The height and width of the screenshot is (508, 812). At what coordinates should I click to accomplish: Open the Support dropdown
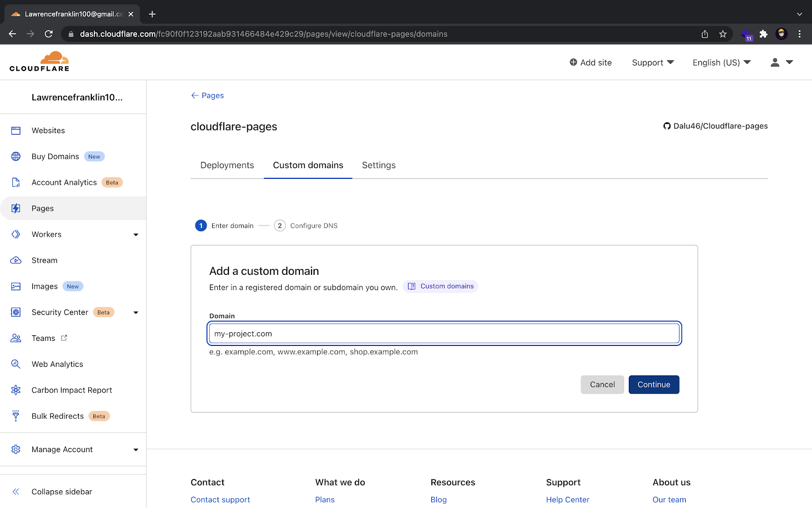point(653,62)
